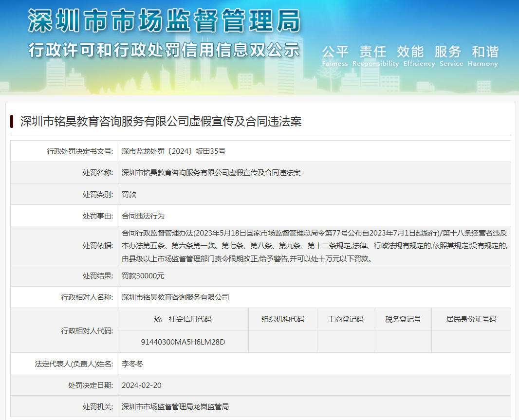
Task: Click the 处罚事由 label
Action: pyautogui.click(x=98, y=216)
